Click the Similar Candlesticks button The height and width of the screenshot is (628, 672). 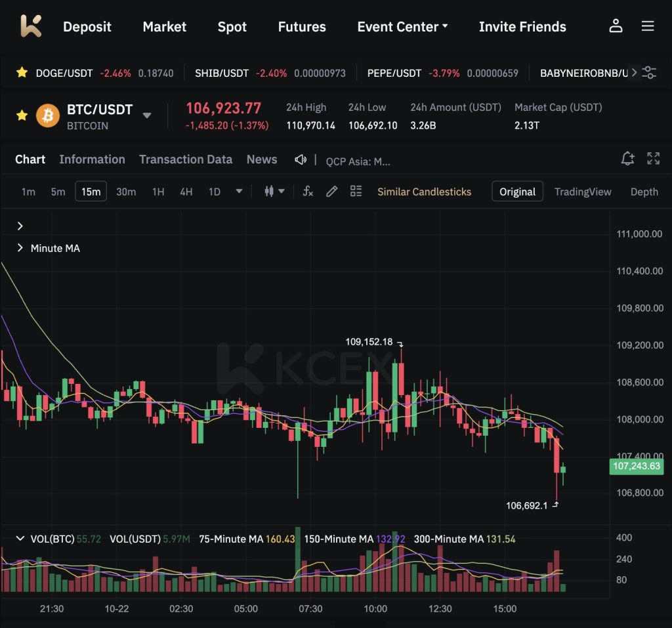click(x=424, y=192)
